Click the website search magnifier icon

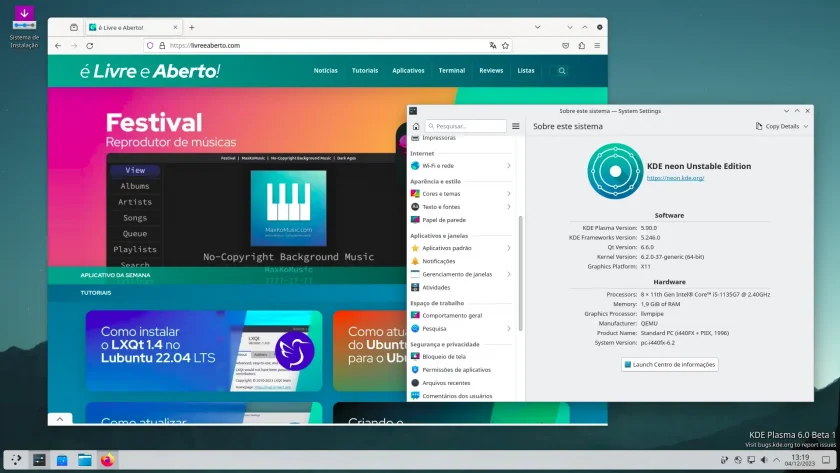pyautogui.click(x=561, y=71)
